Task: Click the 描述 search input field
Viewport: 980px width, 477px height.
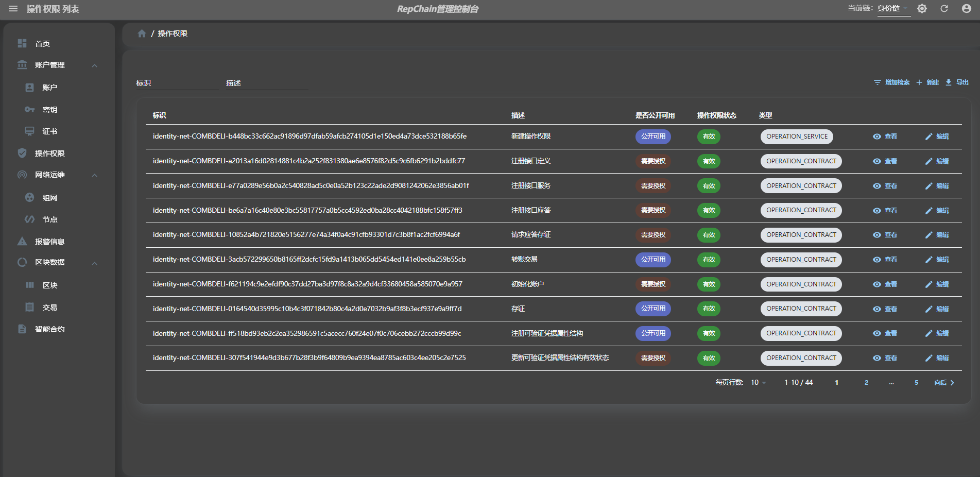Action: click(x=267, y=83)
